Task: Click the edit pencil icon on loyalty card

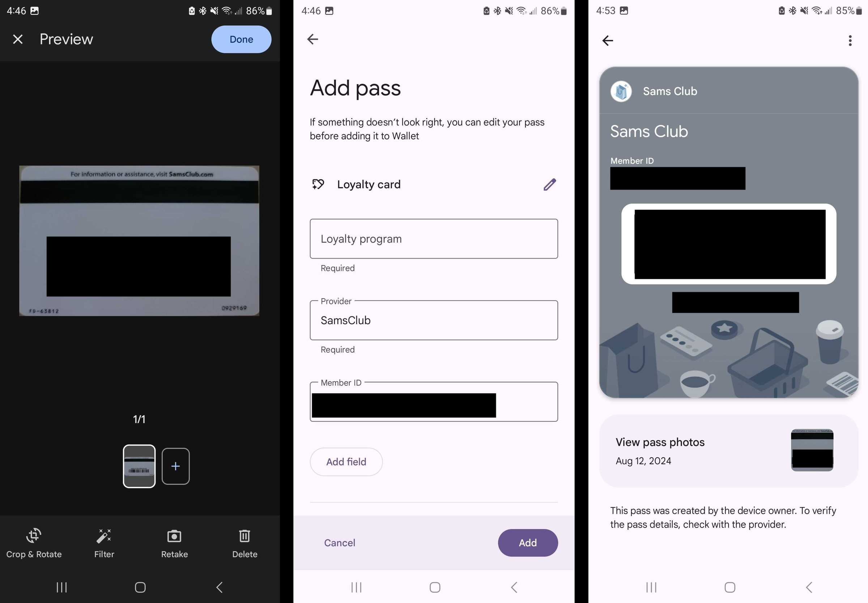Action: click(x=549, y=183)
